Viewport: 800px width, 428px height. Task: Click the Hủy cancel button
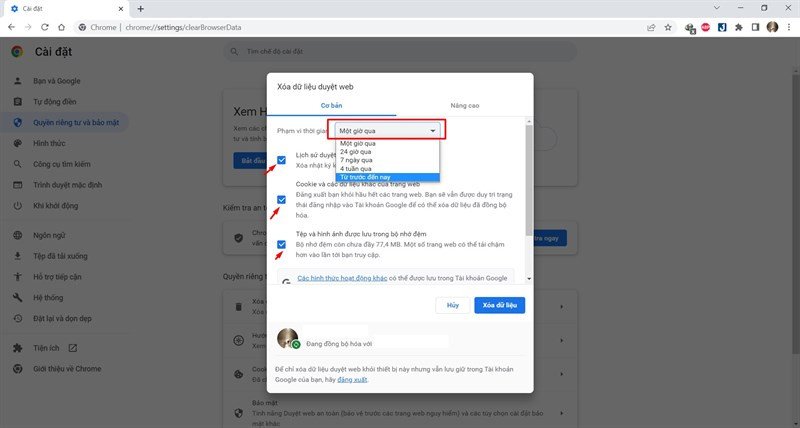tap(453, 305)
